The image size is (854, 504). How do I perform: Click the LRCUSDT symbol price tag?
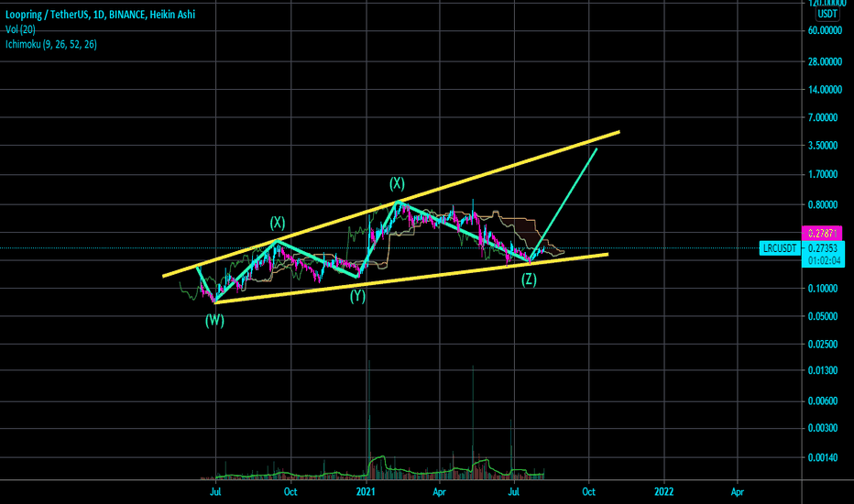(x=780, y=248)
